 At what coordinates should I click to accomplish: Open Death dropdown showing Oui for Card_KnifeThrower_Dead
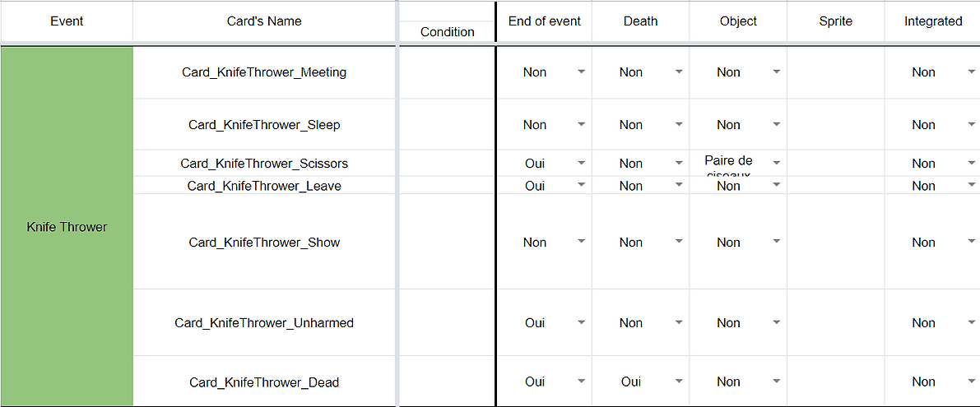[679, 382]
